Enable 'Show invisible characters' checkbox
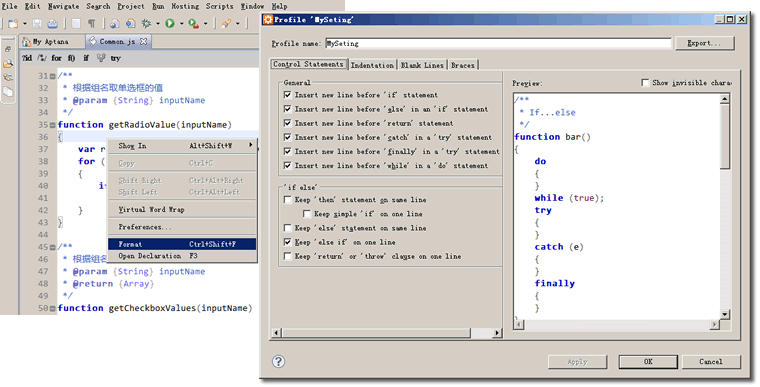The height and width of the screenshot is (387, 760). pos(645,82)
